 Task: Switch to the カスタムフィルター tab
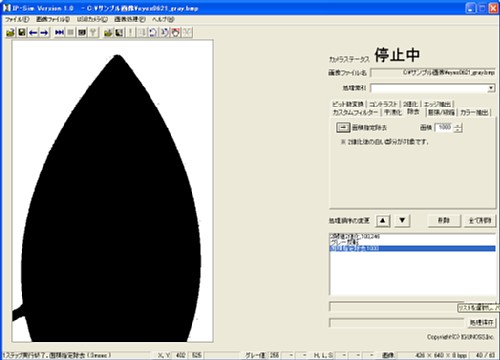point(355,112)
